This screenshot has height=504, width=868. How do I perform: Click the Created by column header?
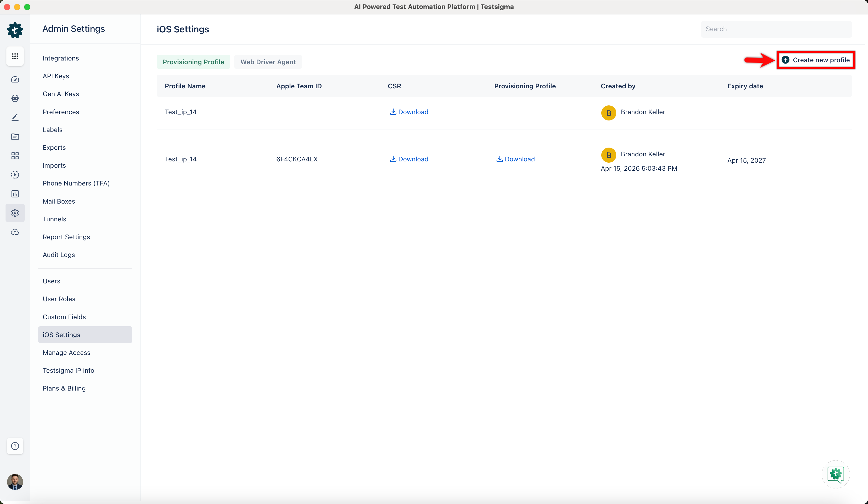coord(618,86)
